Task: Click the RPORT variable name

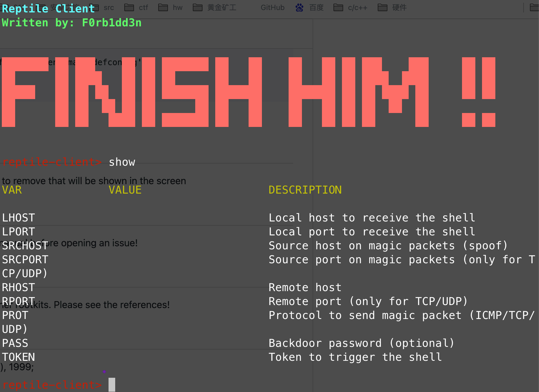Action: click(x=18, y=301)
